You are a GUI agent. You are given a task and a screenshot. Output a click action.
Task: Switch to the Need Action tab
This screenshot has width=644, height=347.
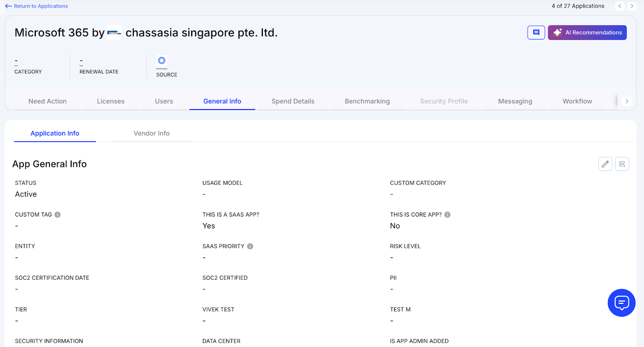click(47, 101)
